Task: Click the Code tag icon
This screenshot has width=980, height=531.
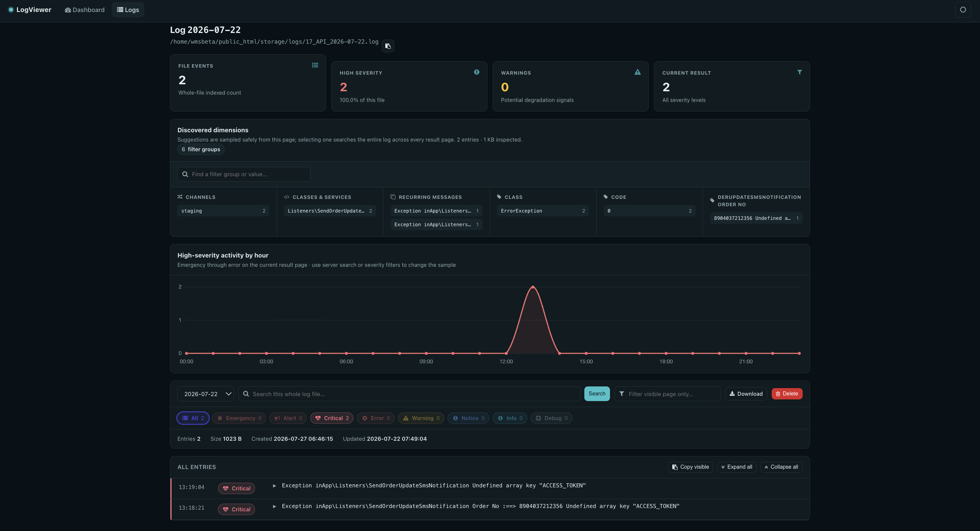Action: tap(606, 197)
